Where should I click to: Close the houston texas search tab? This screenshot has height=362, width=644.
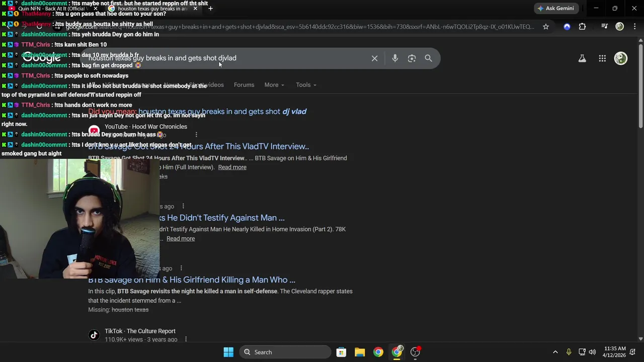pyautogui.click(x=195, y=9)
